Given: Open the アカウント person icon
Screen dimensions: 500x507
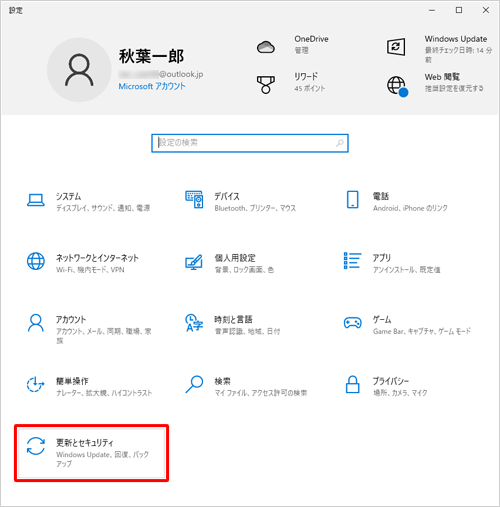Looking at the screenshot, I should click(x=36, y=323).
